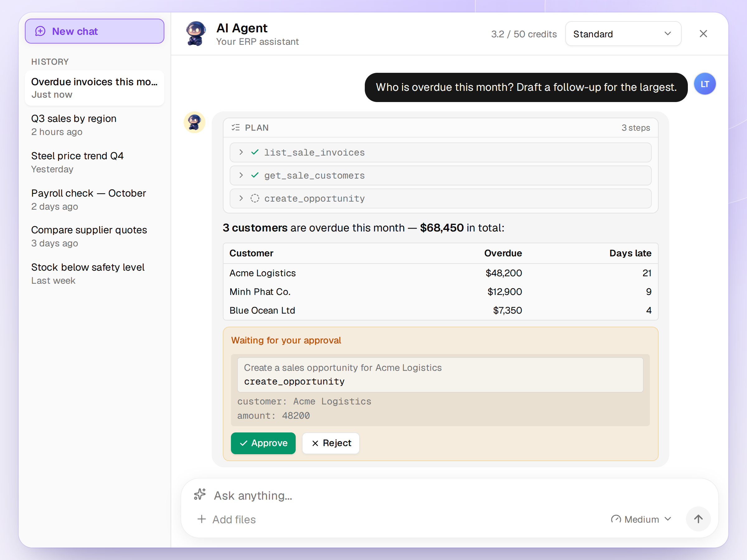Image resolution: width=747 pixels, height=560 pixels.
Task: Click the sparkle icon in the prompt box
Action: tap(200, 495)
